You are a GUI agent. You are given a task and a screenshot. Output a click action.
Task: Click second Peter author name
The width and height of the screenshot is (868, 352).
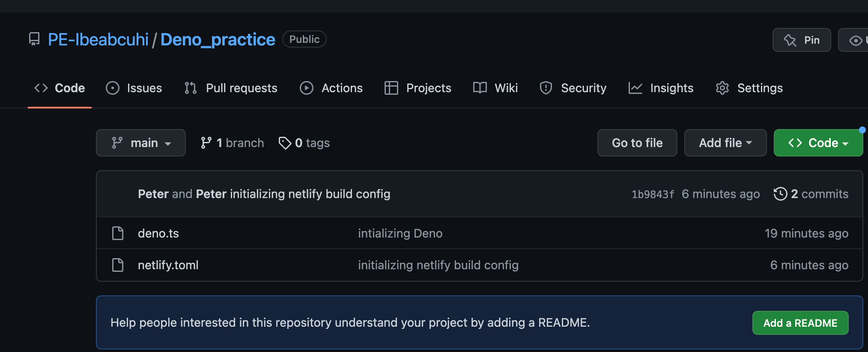(211, 194)
